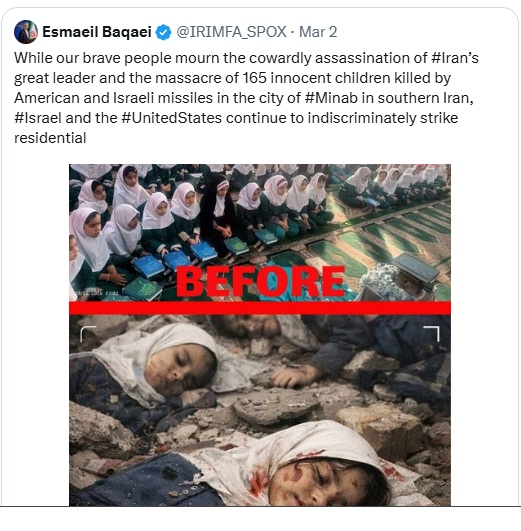Open the lower rubble photo

tap(260, 410)
